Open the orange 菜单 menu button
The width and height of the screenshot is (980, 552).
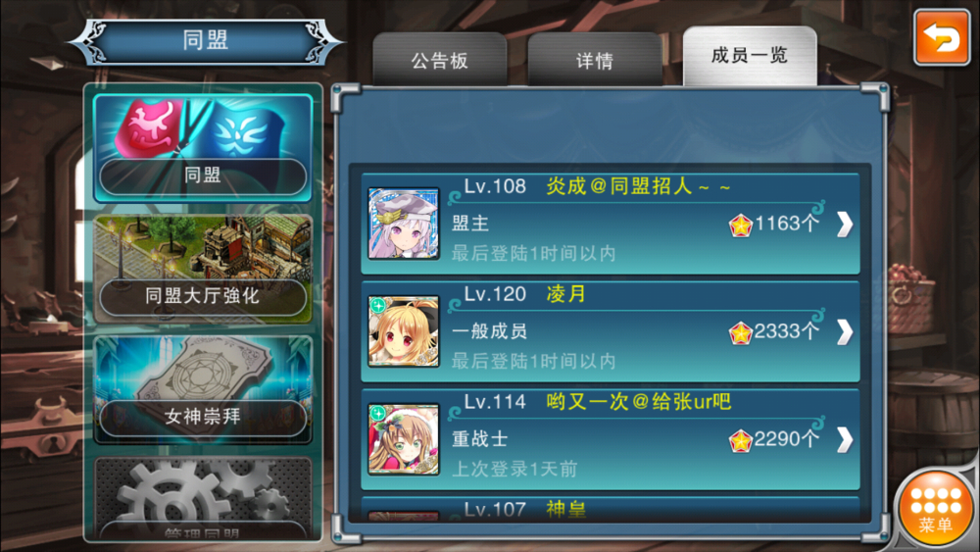tap(935, 510)
